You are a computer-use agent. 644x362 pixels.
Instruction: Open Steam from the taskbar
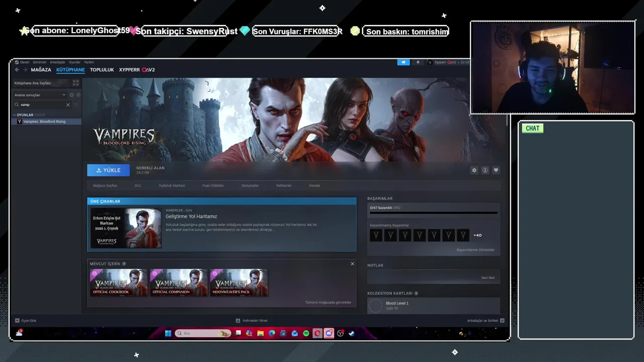pyautogui.click(x=352, y=333)
